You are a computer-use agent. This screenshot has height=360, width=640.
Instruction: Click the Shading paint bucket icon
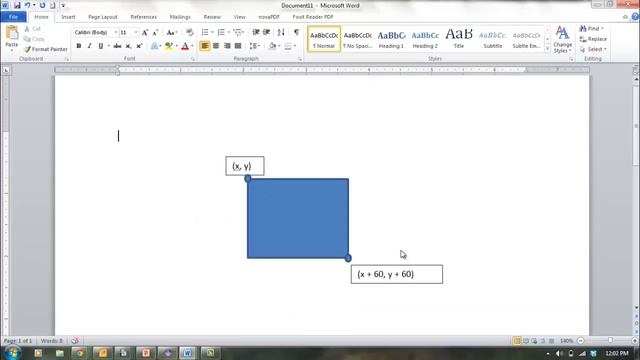click(x=272, y=46)
